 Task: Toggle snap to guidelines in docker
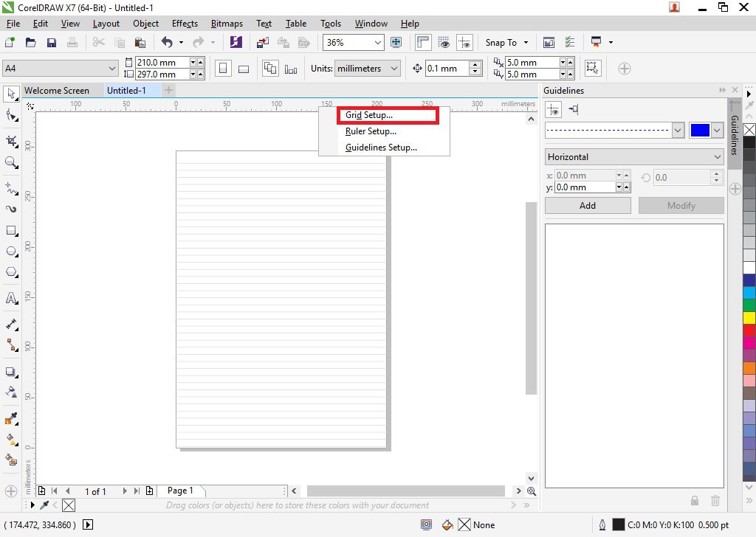click(x=573, y=109)
